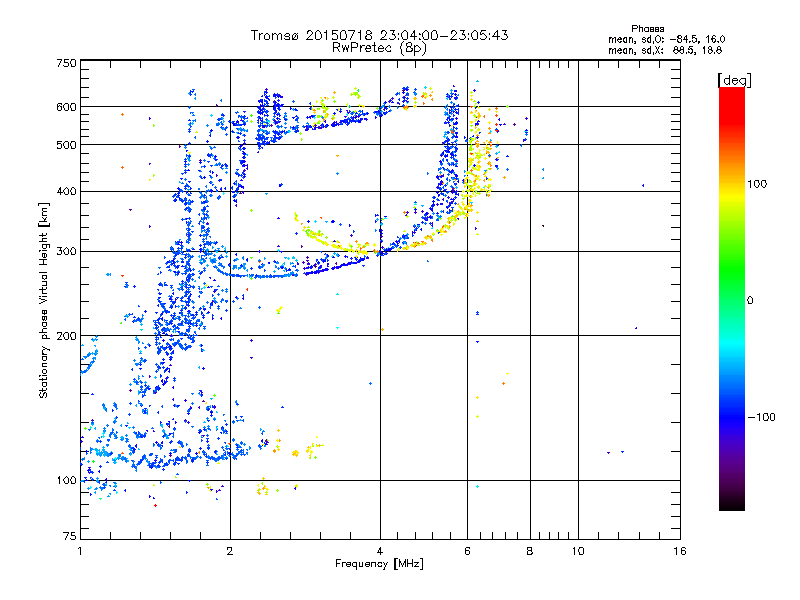Click the phase colorbar gradient
This screenshot has width=800, height=600.
(732, 298)
